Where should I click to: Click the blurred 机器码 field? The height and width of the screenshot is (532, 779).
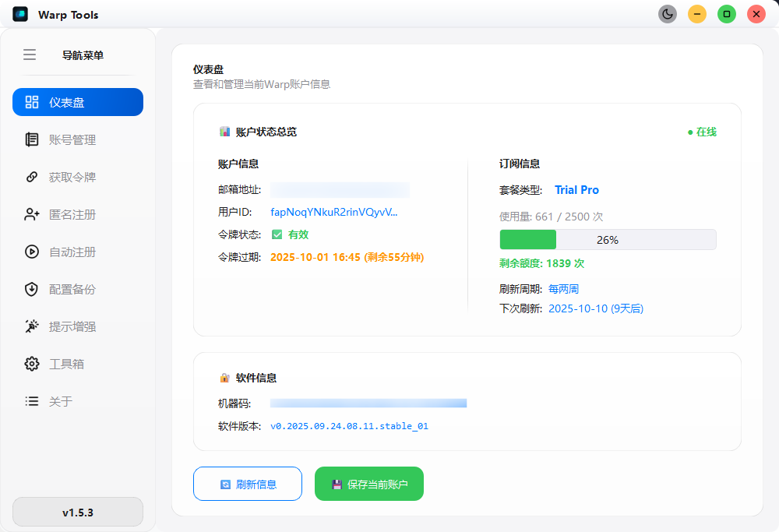point(368,403)
